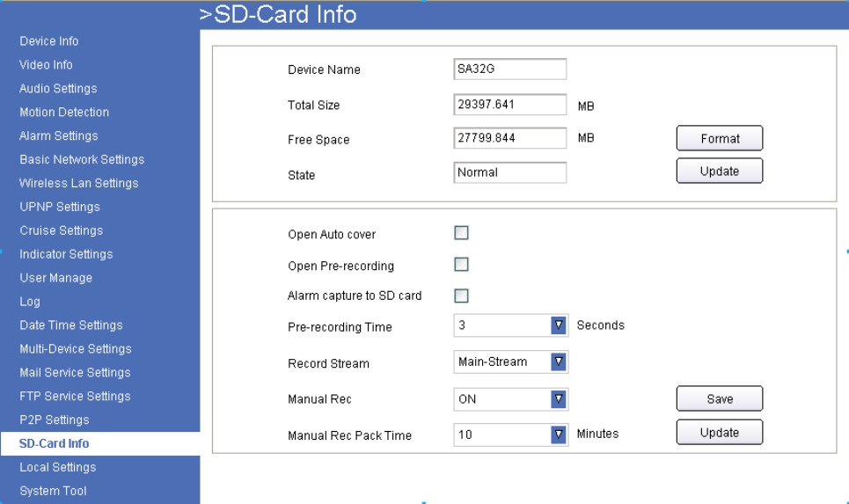Go to Wireless Lan Settings
Viewport: 849px width, 504px height.
[x=78, y=184]
